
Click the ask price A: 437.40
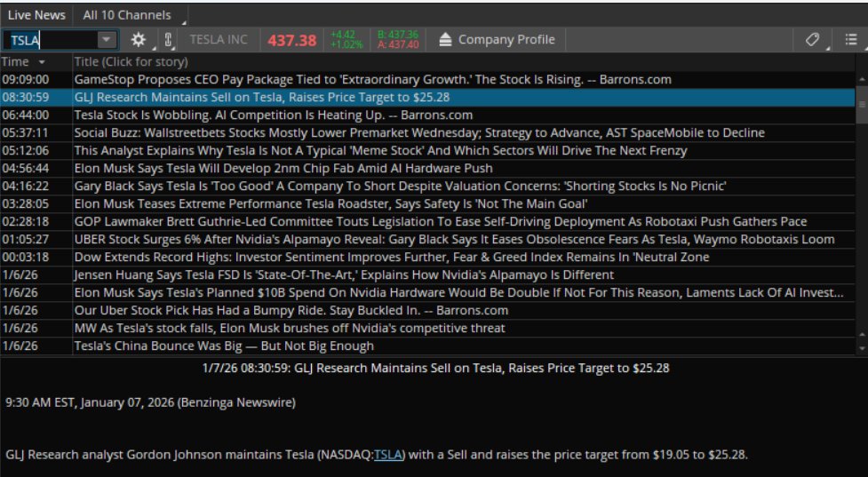(398, 44)
